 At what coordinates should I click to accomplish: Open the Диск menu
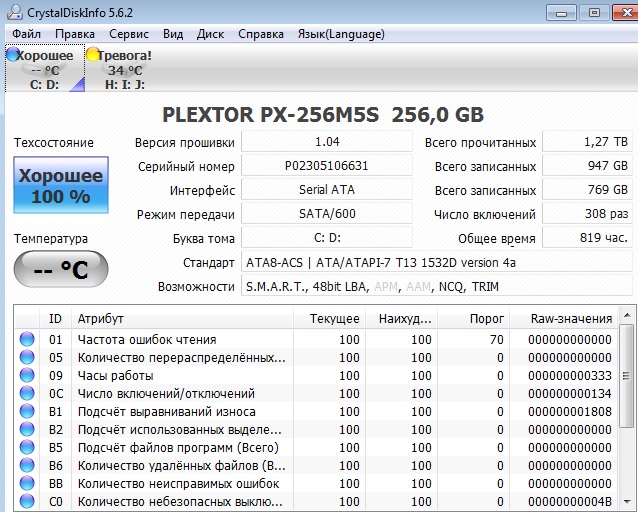(x=210, y=34)
